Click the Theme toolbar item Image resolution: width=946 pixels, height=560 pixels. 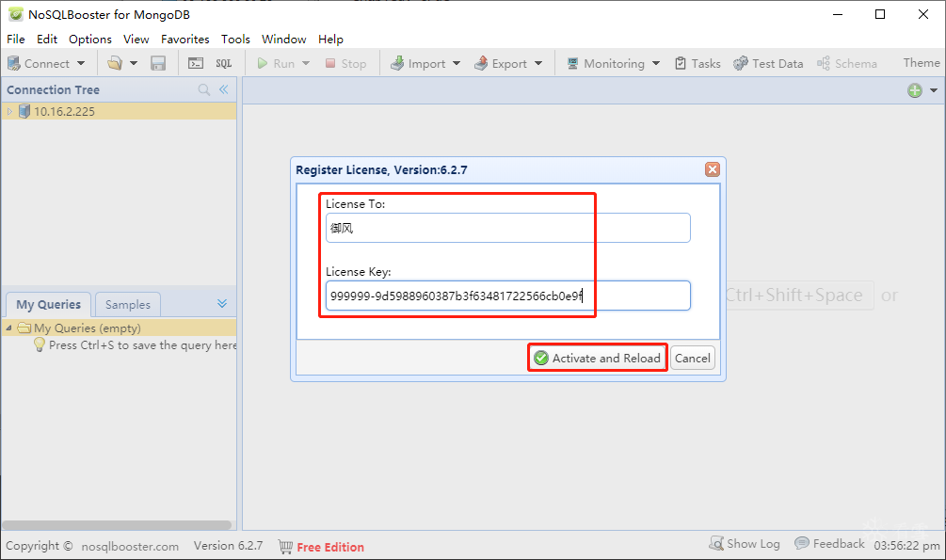coord(922,63)
